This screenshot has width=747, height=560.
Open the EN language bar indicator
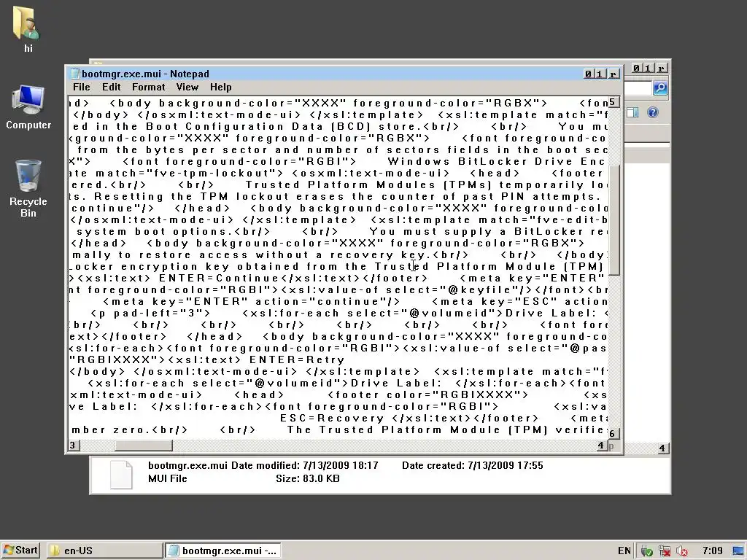click(624, 551)
